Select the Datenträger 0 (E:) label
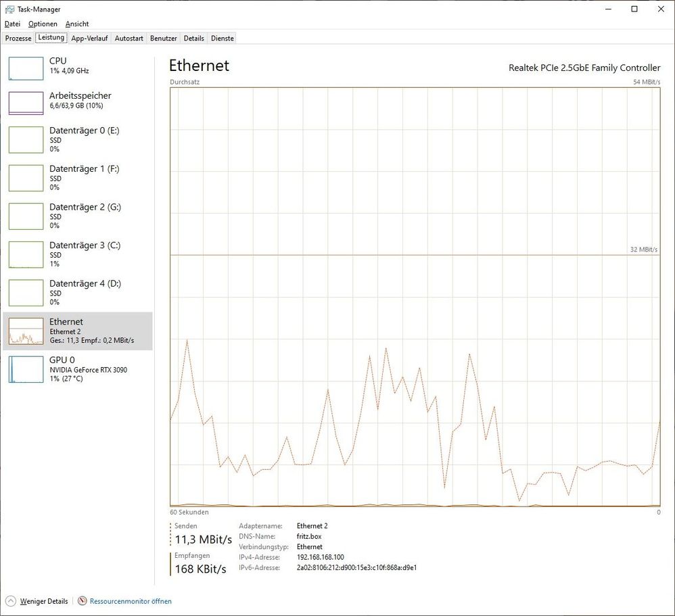 85,131
